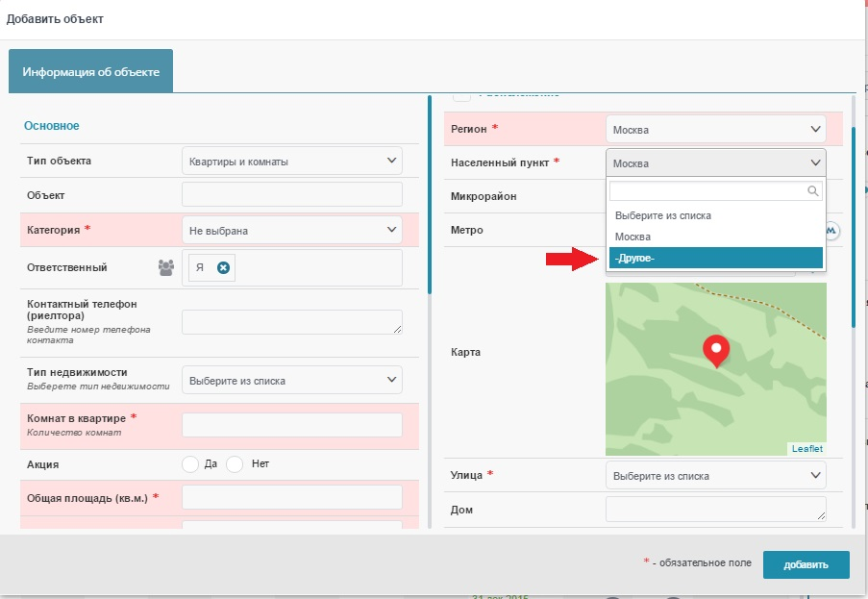Focus the Общая площадь input field
This screenshot has height=599, width=868.
(x=291, y=497)
